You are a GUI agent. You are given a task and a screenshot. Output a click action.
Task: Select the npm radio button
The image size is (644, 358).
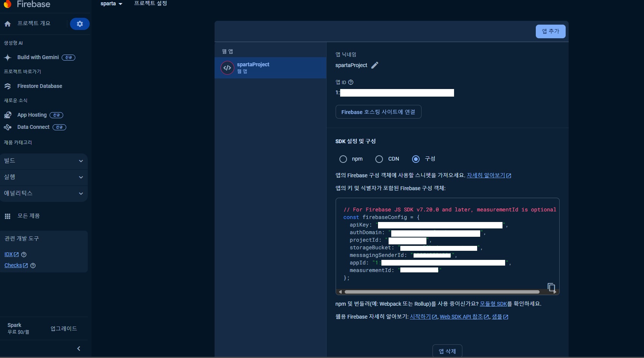343,159
